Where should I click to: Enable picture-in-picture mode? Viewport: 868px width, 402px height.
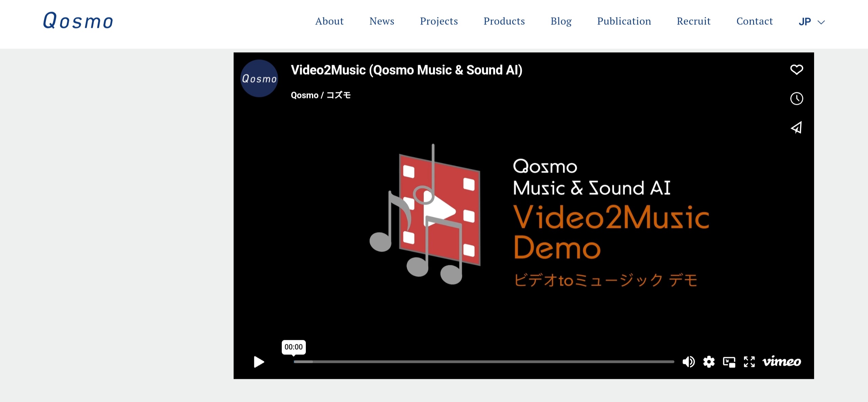tap(729, 362)
